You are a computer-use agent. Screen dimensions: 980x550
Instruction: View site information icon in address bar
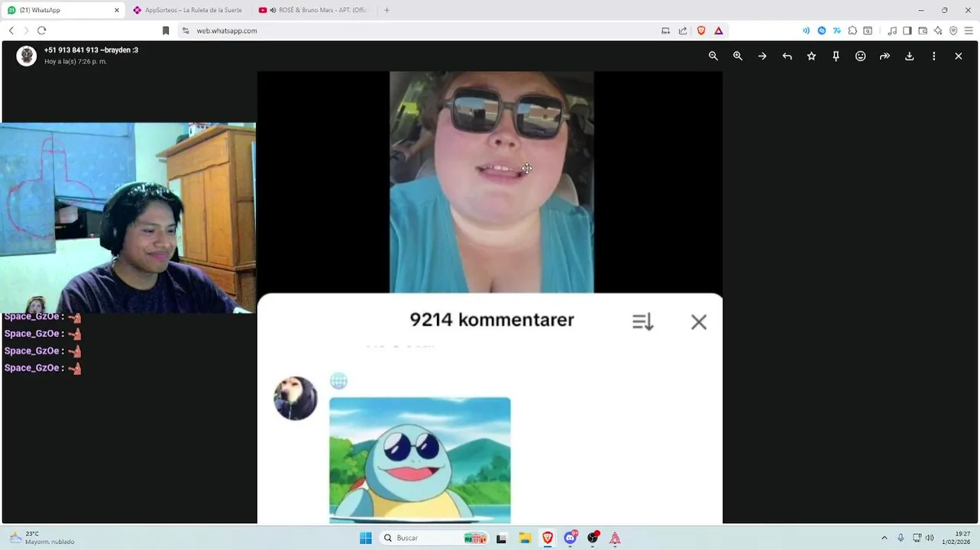point(186,31)
